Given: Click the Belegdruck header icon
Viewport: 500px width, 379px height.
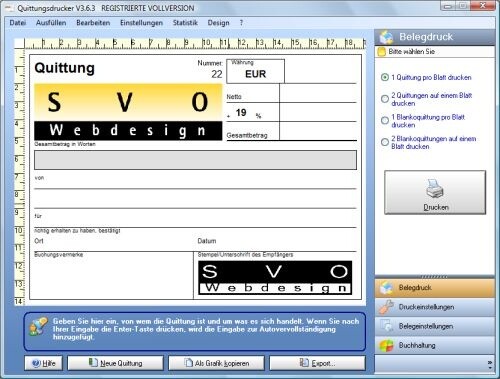Looking at the screenshot, I should tap(387, 37).
